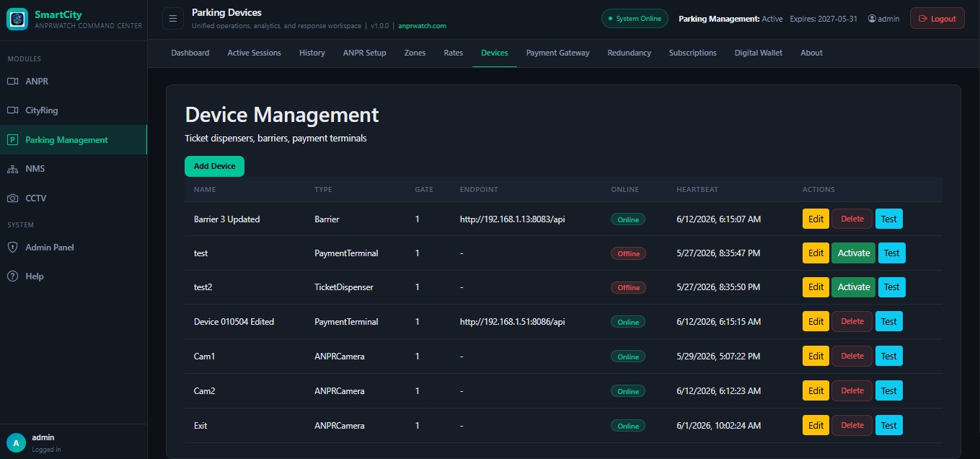The height and width of the screenshot is (459, 980).
Task: Test the Cam2 device
Action: 889,390
